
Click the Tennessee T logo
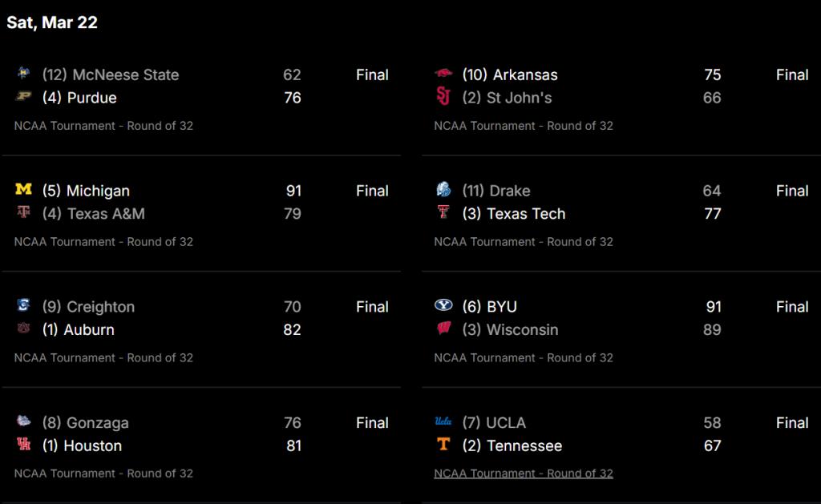pos(443,446)
